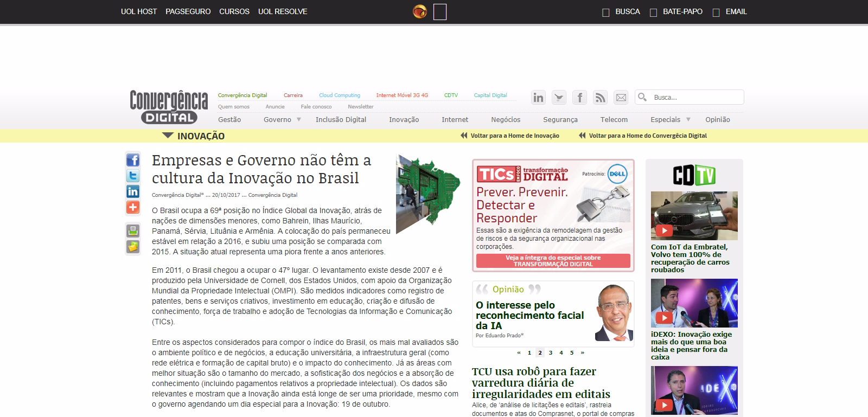Open the Inclusão Digital menu item
The width and height of the screenshot is (868, 417).
coord(341,119)
